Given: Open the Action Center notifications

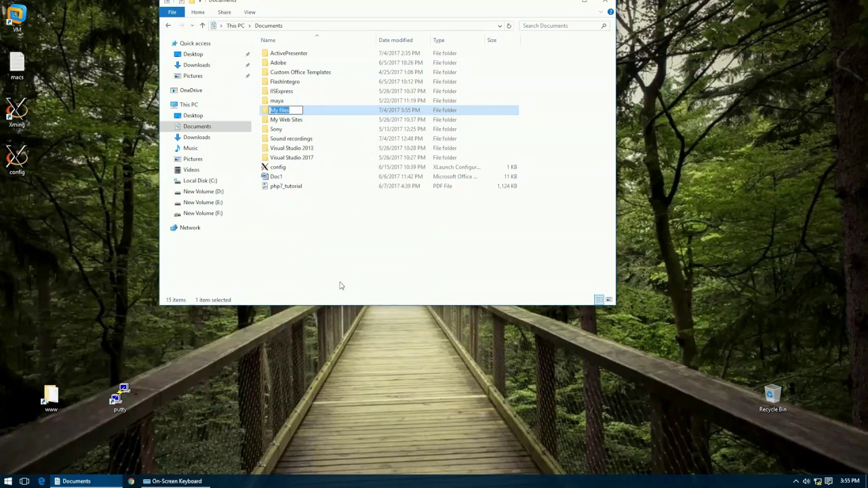Looking at the screenshot, I should [828, 481].
